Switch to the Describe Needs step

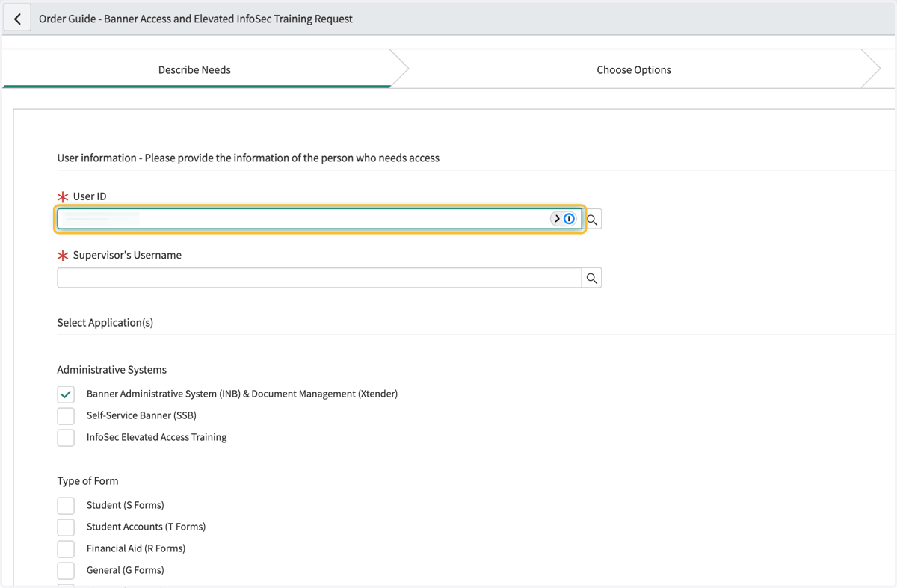pos(195,69)
